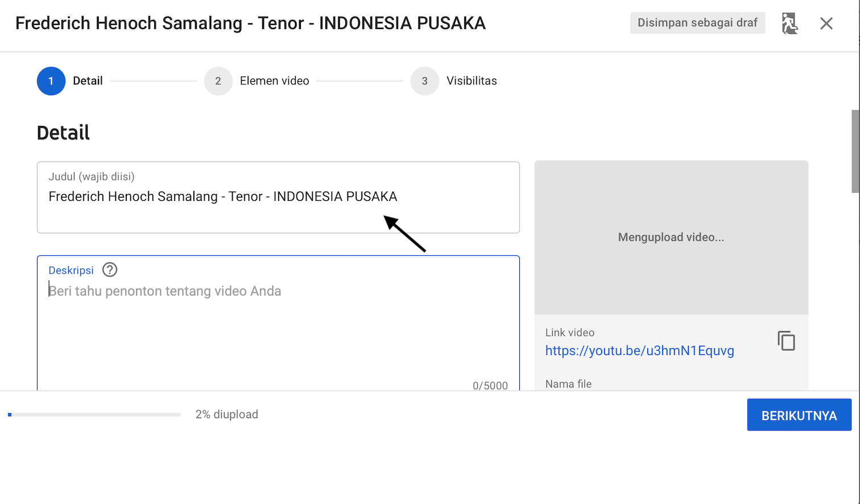Click the upload progress bar

tap(94, 415)
